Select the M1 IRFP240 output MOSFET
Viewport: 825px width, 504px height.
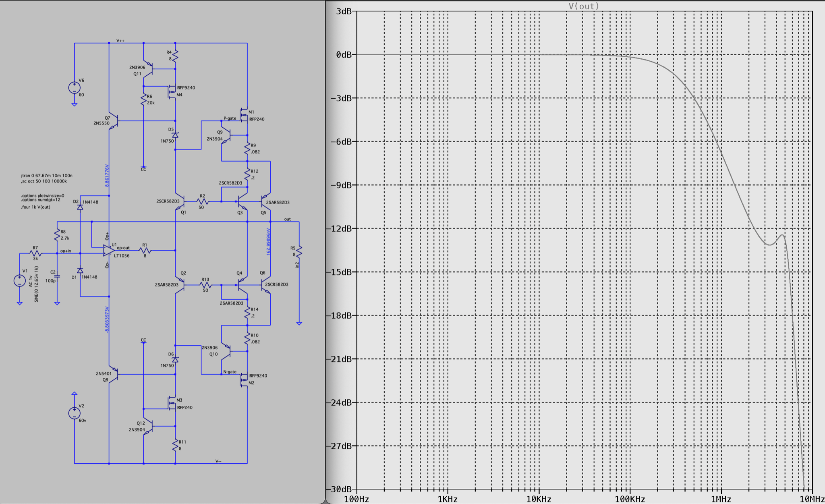click(244, 115)
